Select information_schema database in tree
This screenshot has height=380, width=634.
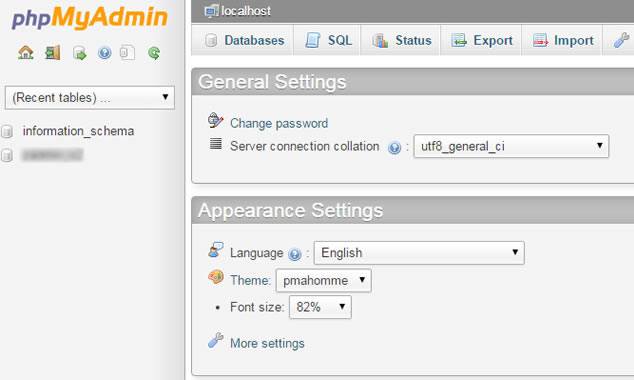[x=78, y=131]
